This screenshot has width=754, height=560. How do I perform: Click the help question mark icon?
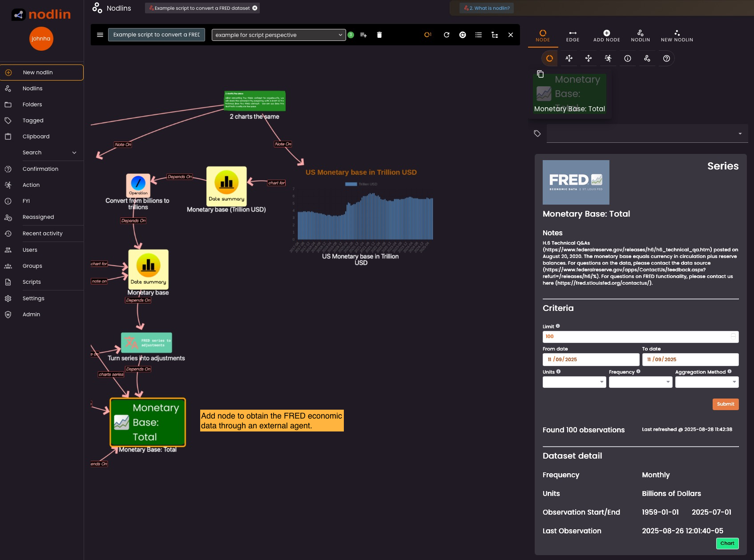pyautogui.click(x=666, y=58)
